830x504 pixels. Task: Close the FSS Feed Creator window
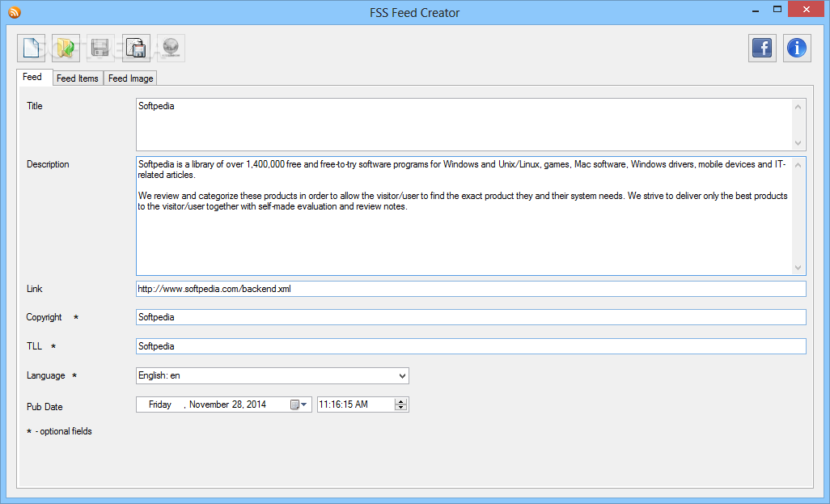click(807, 9)
